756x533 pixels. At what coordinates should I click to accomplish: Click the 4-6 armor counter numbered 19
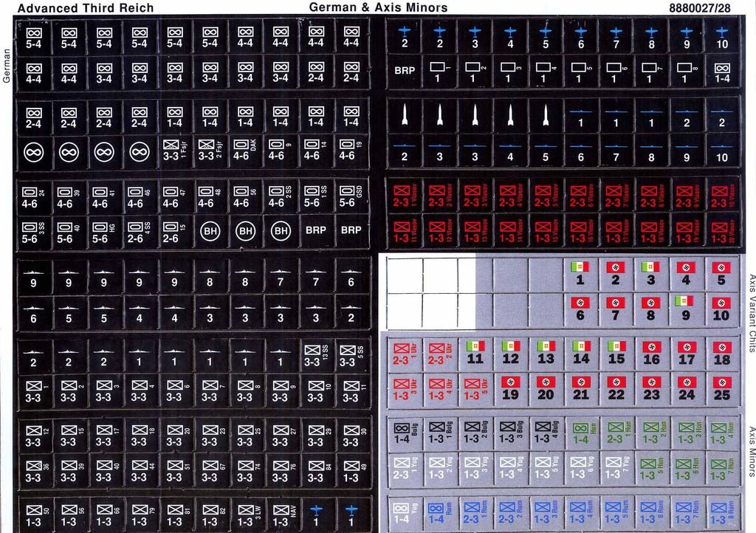pyautogui.click(x=351, y=151)
